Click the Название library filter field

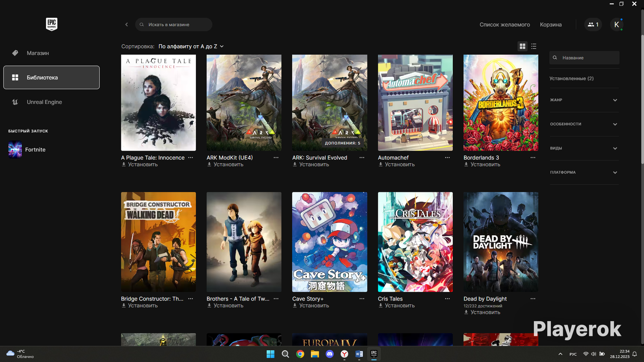click(584, 58)
